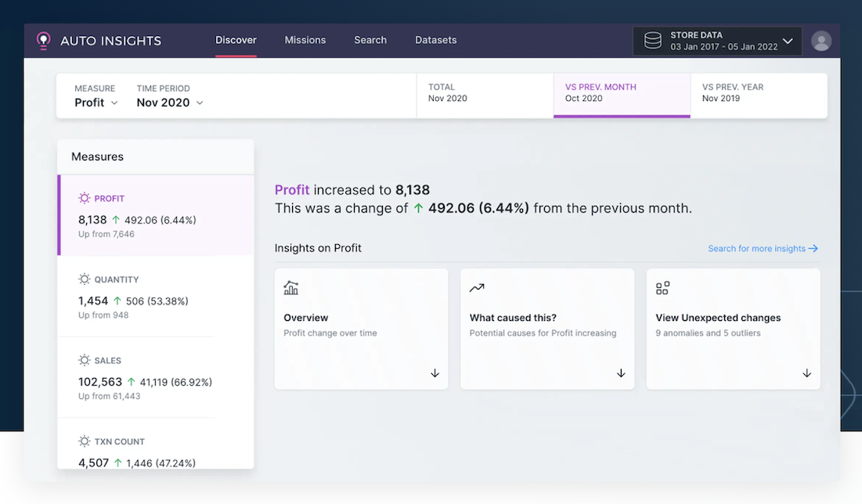
Task: Select the Vs Prev. Year comparison tab
Action: tap(758, 95)
